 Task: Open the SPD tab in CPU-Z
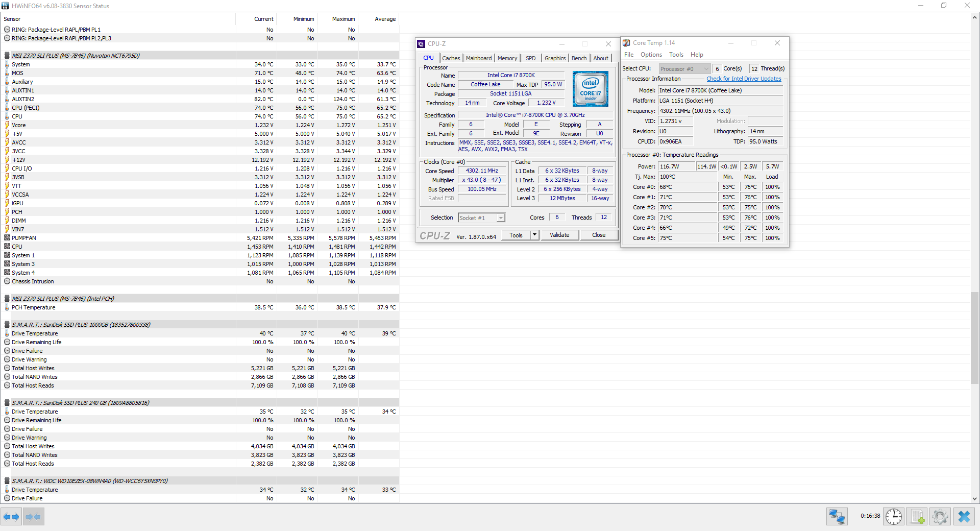531,58
